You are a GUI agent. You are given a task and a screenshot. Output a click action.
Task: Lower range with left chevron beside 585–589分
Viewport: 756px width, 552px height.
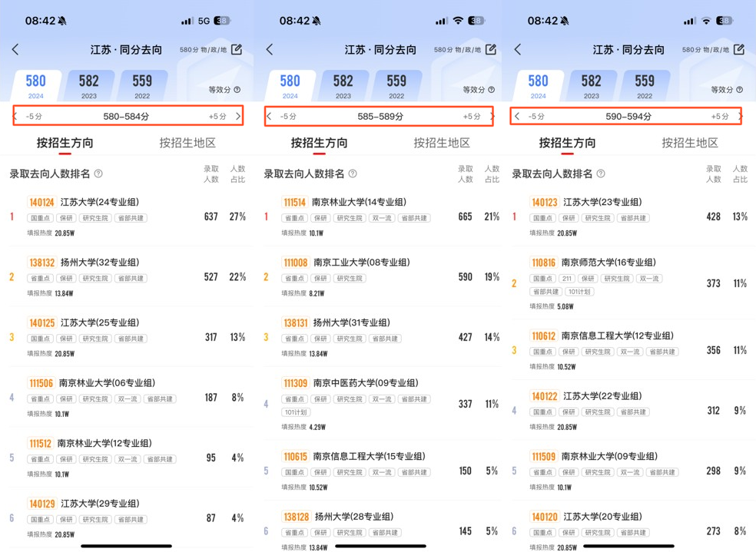click(x=270, y=116)
